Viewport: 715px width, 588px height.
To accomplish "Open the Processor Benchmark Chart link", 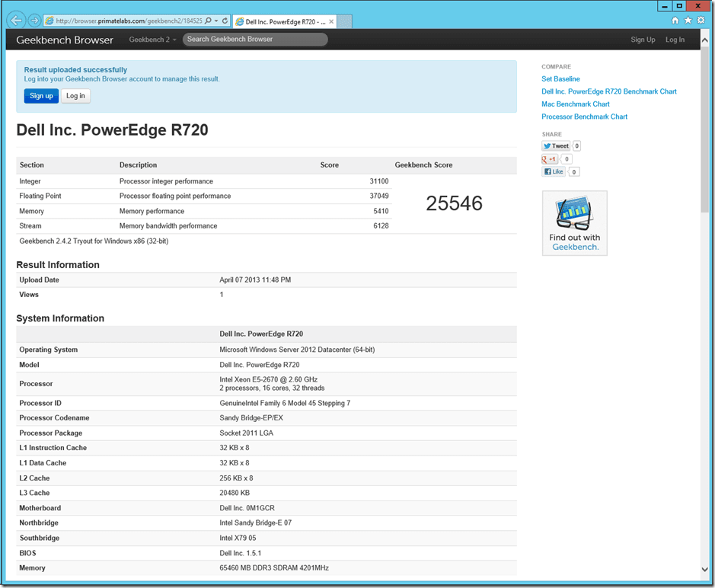I will (x=584, y=117).
